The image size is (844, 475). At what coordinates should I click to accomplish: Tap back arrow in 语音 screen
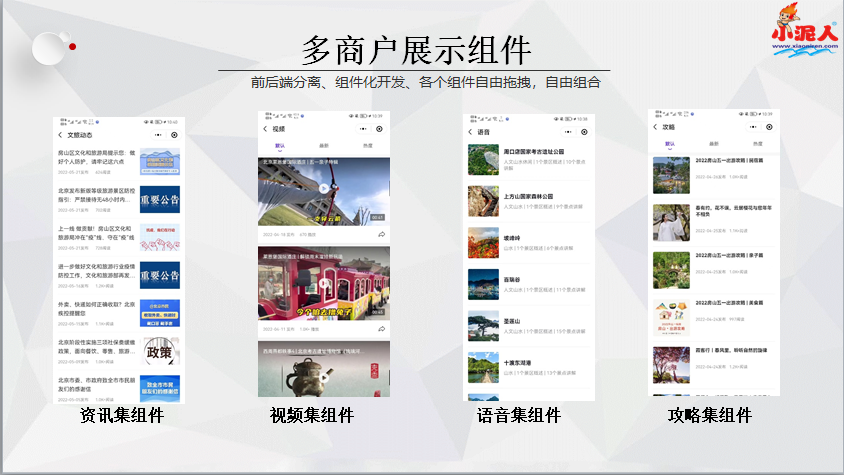pyautogui.click(x=469, y=131)
